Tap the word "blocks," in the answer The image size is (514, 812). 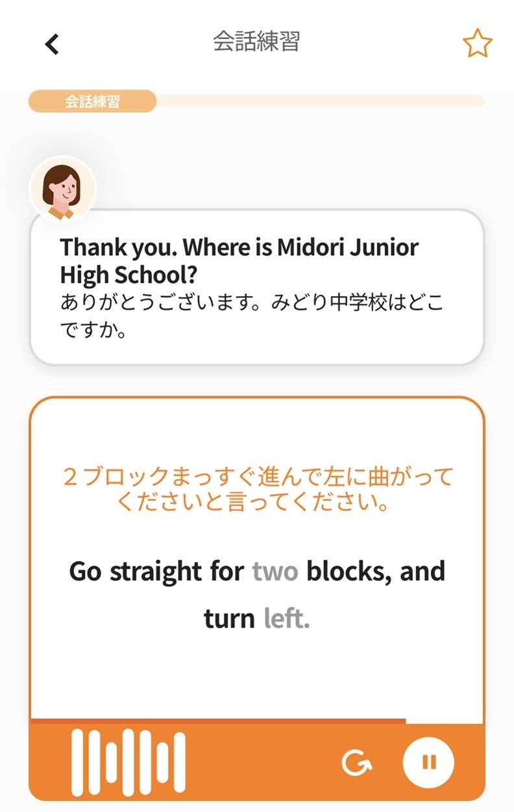[349, 572]
